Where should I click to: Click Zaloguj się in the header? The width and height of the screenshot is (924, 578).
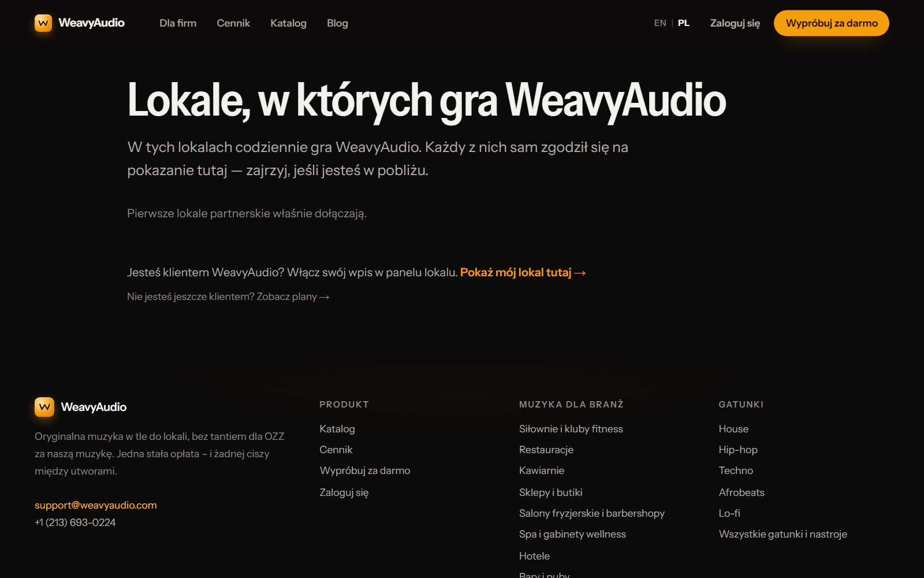point(735,23)
